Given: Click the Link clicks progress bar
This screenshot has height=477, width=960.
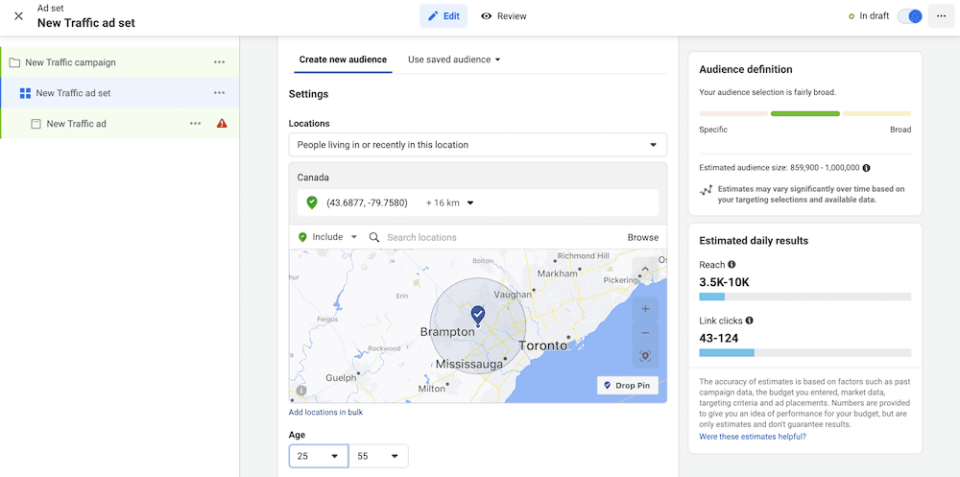Looking at the screenshot, I should 805,353.
